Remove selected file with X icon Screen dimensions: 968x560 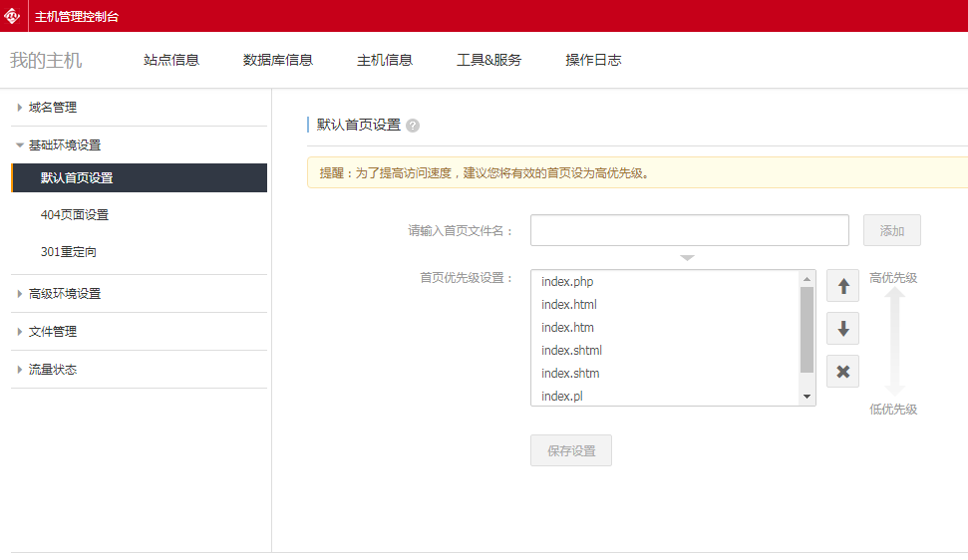(x=842, y=372)
